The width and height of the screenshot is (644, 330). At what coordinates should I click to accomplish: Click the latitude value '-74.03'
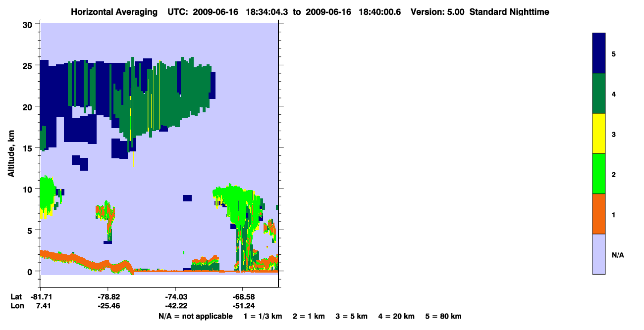pos(175,296)
